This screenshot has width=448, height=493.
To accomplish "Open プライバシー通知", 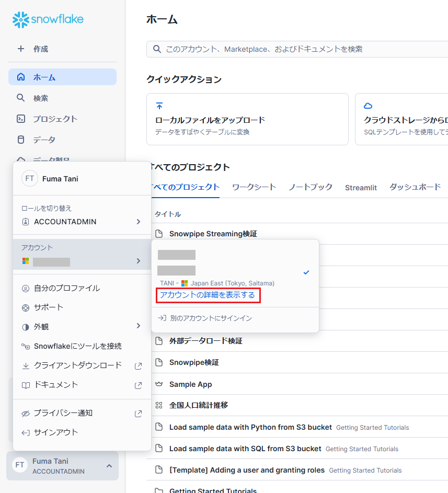I will (x=82, y=413).
